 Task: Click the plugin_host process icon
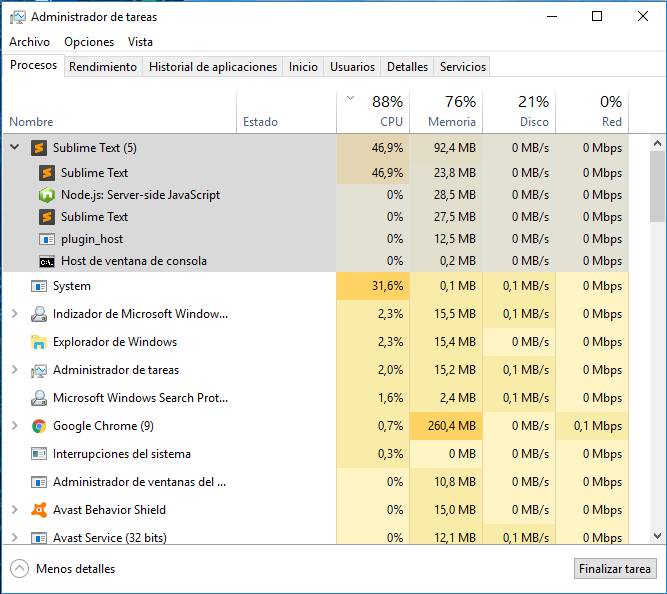click(47, 239)
